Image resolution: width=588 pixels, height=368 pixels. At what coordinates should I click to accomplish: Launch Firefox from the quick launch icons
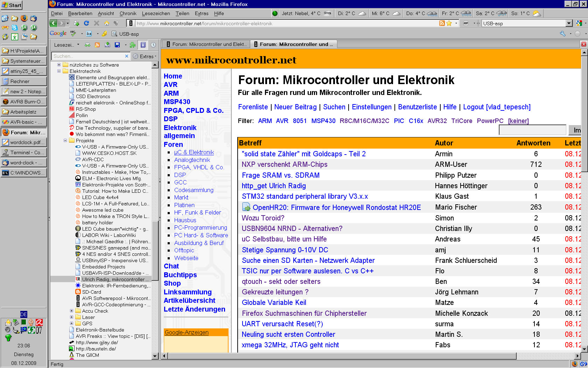[24, 18]
